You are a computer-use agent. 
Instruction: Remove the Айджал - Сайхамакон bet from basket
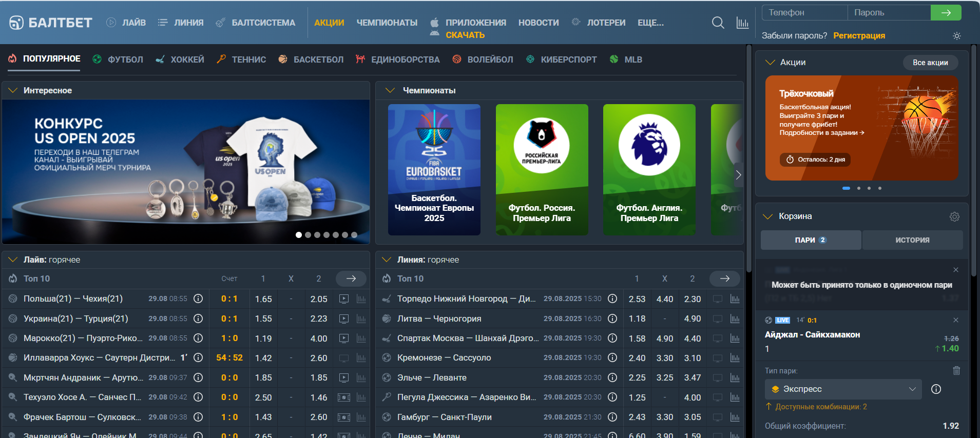tap(956, 320)
